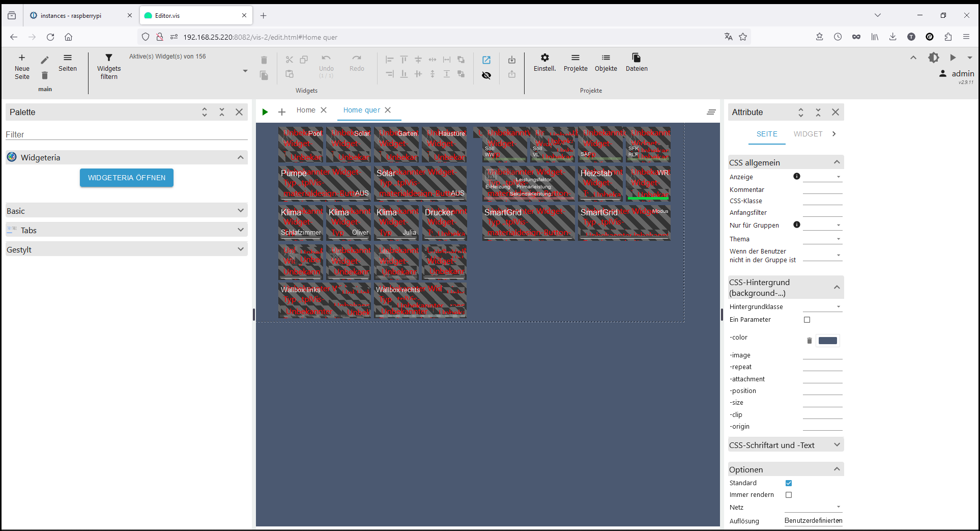Viewport: 980px width, 531px height.
Task: Click the Anzeige info icon
Action: click(797, 176)
